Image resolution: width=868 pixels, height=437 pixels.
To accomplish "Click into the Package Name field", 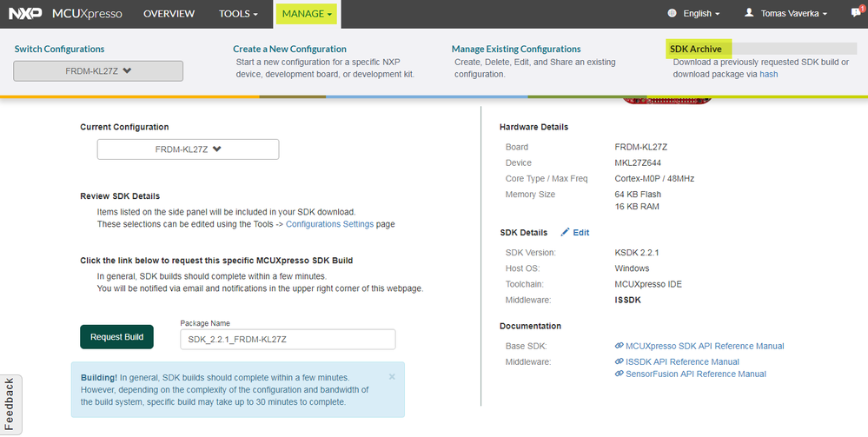I will click(288, 339).
